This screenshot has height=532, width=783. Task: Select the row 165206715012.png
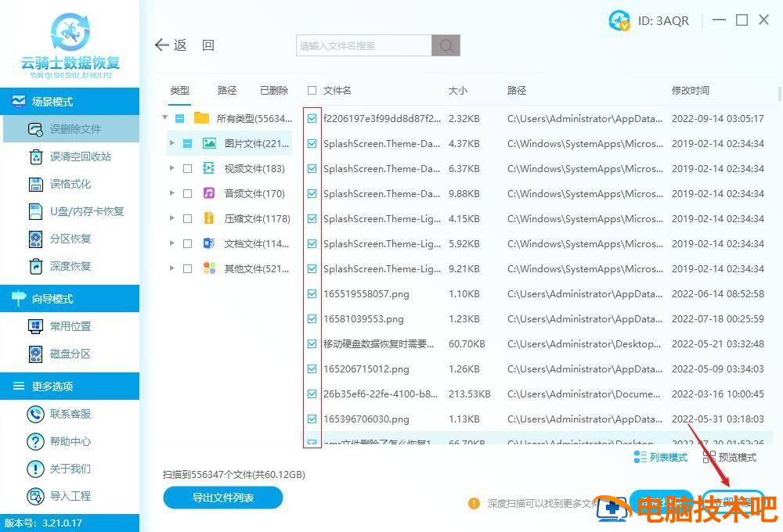pos(539,368)
